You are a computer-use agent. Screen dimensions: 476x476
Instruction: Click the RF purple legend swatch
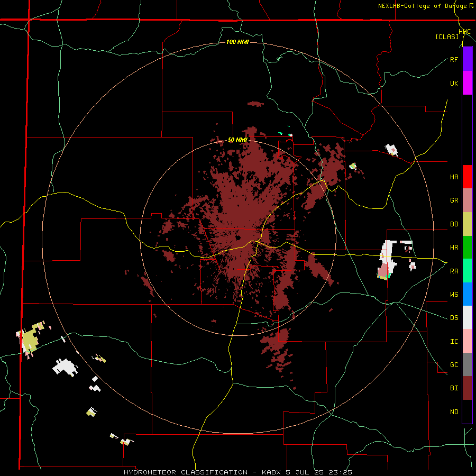coord(467,59)
